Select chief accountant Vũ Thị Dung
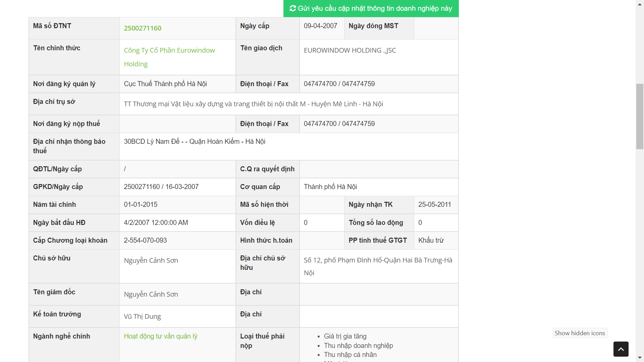Image resolution: width=644 pixels, height=362 pixels. [x=142, y=316]
